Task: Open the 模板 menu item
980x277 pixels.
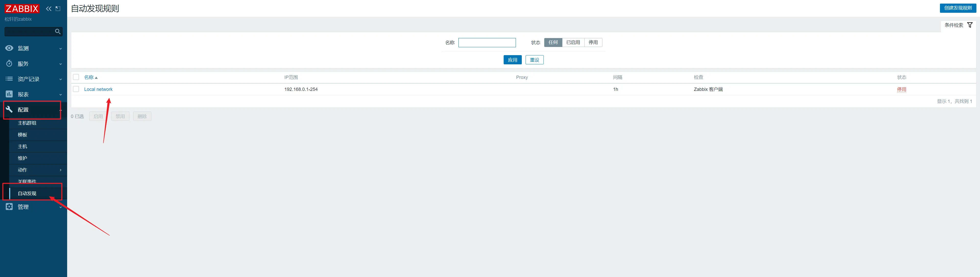Action: tap(22, 135)
